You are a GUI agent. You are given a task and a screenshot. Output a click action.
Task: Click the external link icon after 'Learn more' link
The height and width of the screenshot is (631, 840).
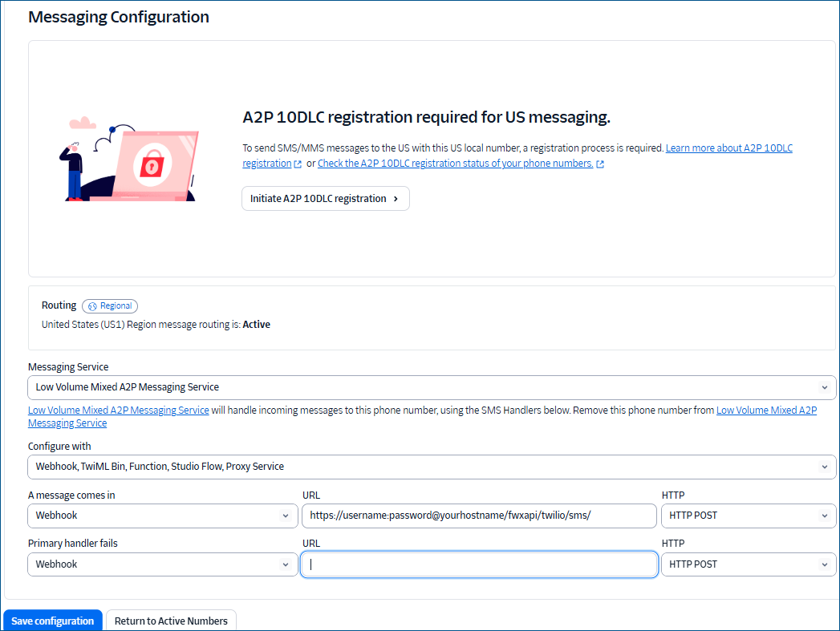point(298,164)
